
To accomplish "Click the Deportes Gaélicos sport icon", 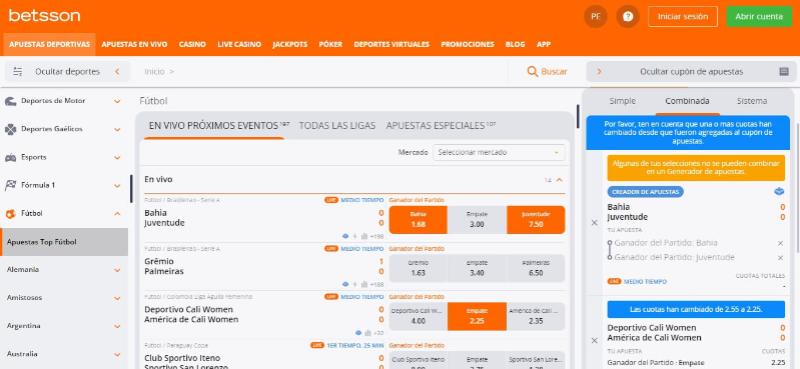I will coord(10,129).
